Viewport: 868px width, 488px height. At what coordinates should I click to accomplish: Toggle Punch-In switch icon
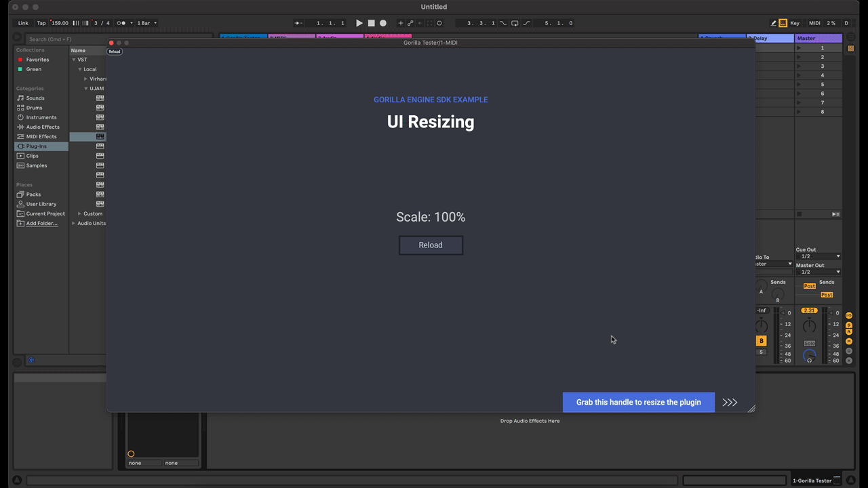(503, 23)
